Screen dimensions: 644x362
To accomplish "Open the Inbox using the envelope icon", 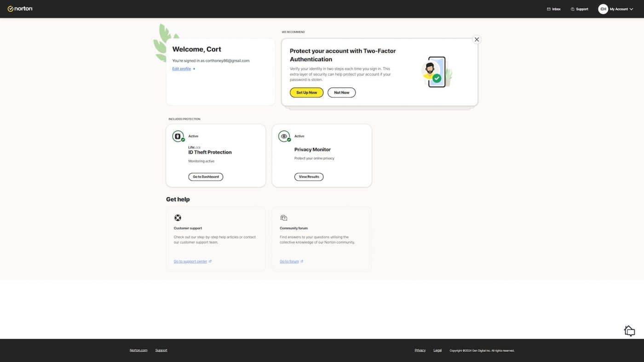I will 548,9.
